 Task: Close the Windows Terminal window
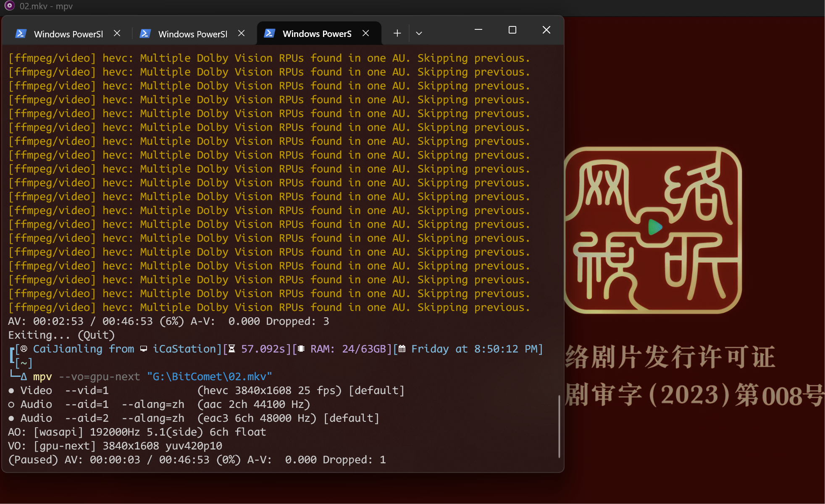coord(546,30)
